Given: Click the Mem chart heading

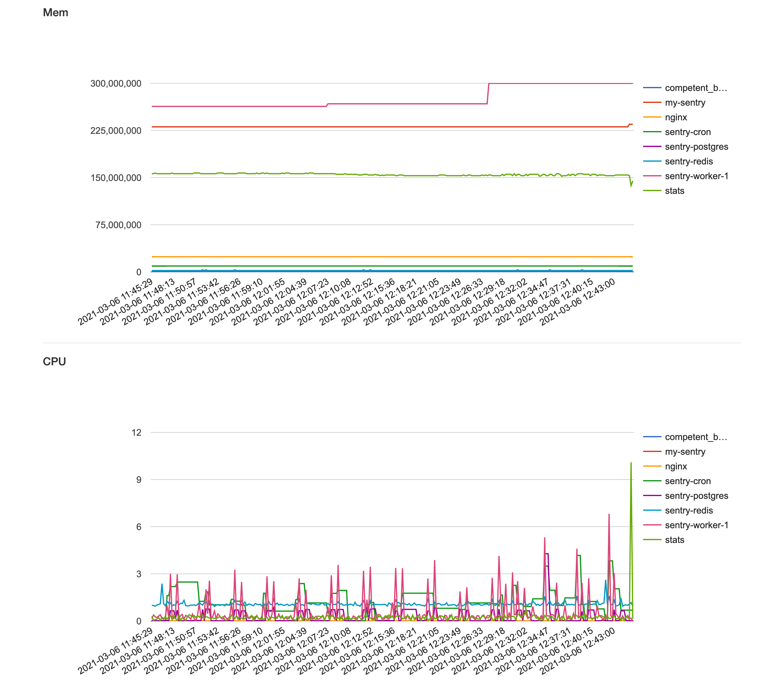Looking at the screenshot, I should point(55,13).
